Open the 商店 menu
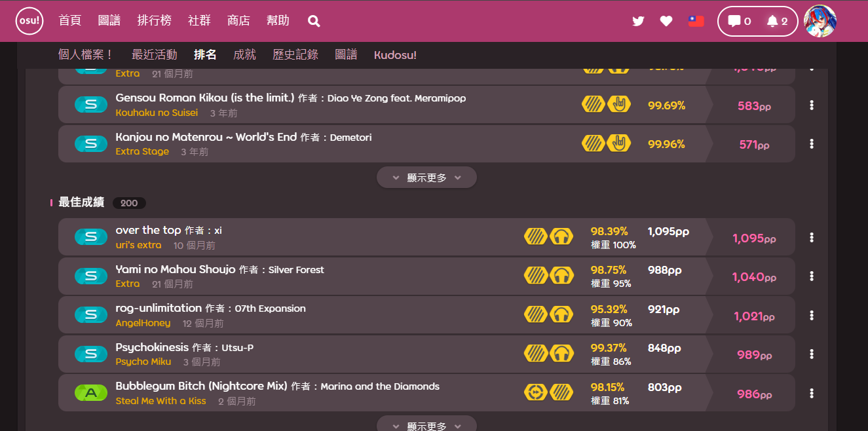This screenshot has height=431, width=868. (238, 21)
